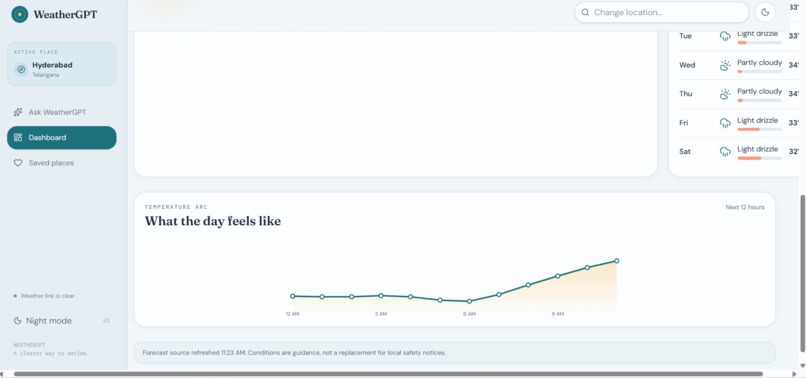Click the magnifier icon in the search box
Screen dimensions: 806x378
(x=585, y=12)
